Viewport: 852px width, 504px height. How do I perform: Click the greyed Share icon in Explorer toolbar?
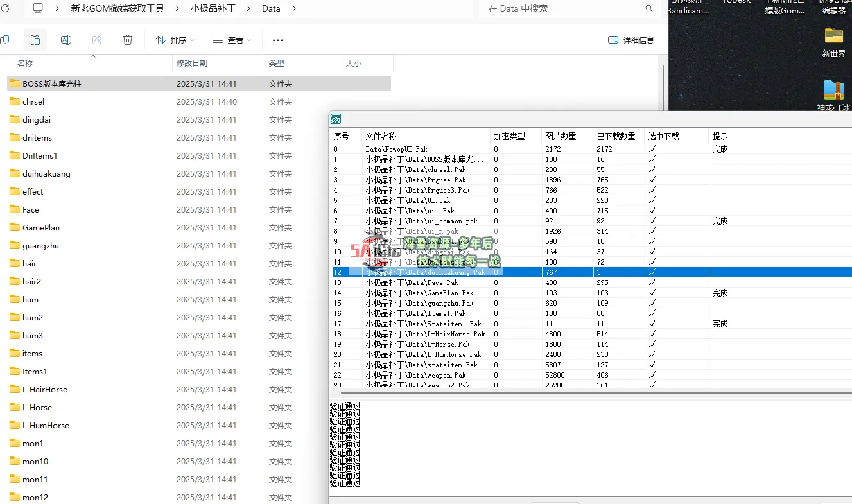coord(97,40)
